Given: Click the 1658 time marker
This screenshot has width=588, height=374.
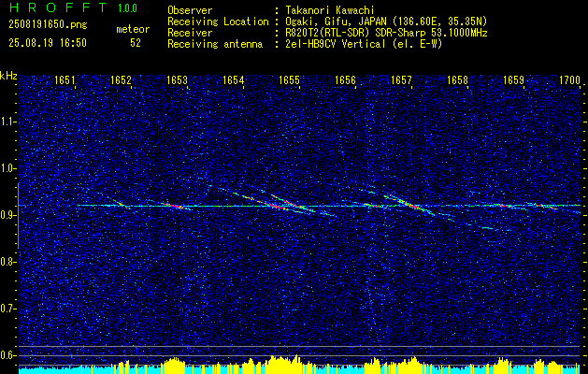Looking at the screenshot, I should pos(457,80).
